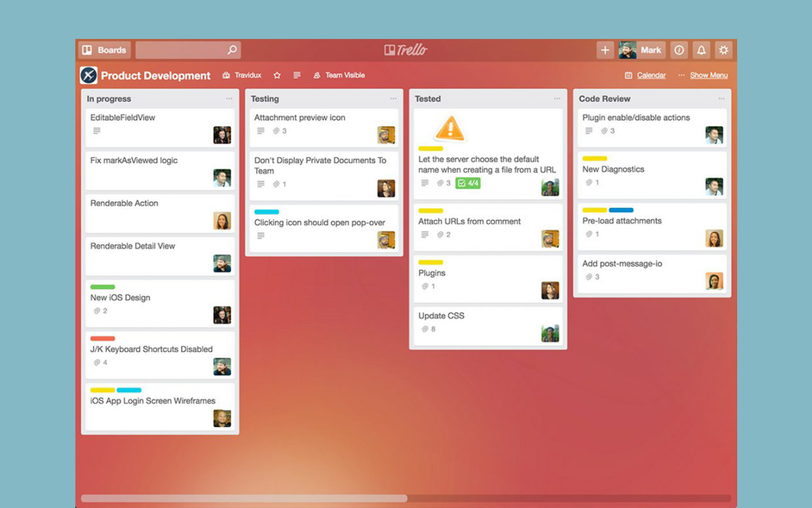Click Product Development board logo icon
812x508 pixels.
(x=89, y=75)
